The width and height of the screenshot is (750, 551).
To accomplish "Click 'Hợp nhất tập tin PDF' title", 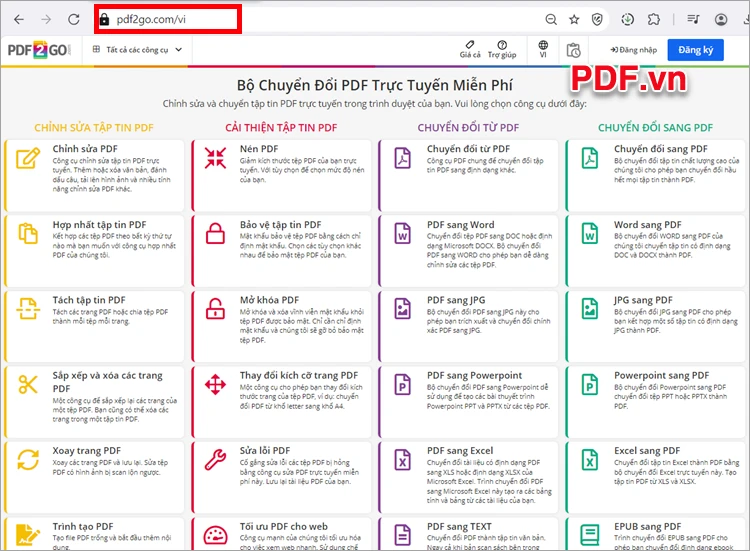I will tap(99, 224).
